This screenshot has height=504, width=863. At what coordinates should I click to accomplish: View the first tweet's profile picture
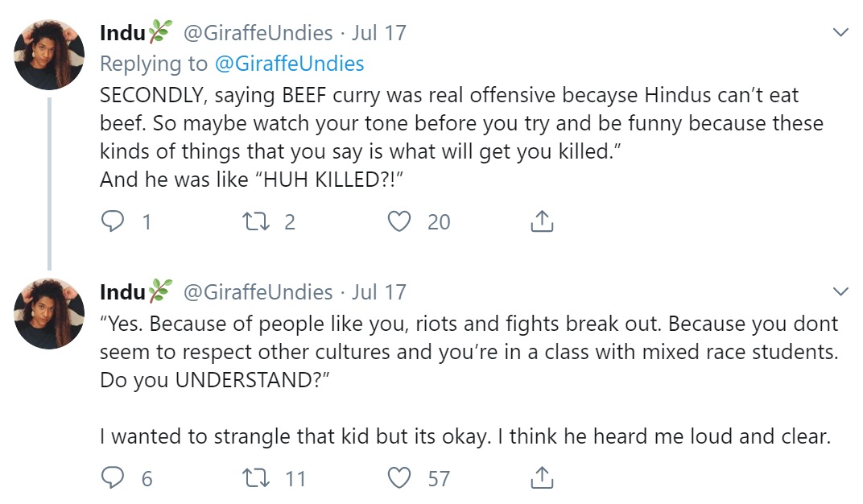click(49, 55)
